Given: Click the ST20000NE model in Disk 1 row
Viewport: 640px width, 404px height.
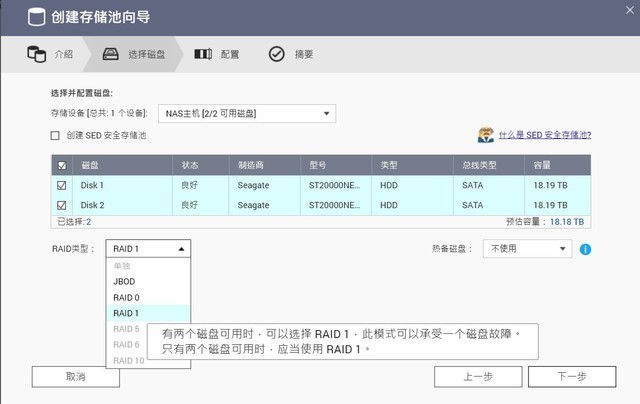Looking at the screenshot, I should click(334, 185).
